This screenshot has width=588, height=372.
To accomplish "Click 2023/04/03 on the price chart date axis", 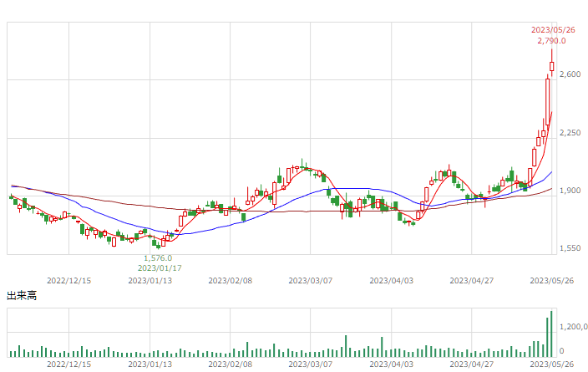I will coord(392,281).
